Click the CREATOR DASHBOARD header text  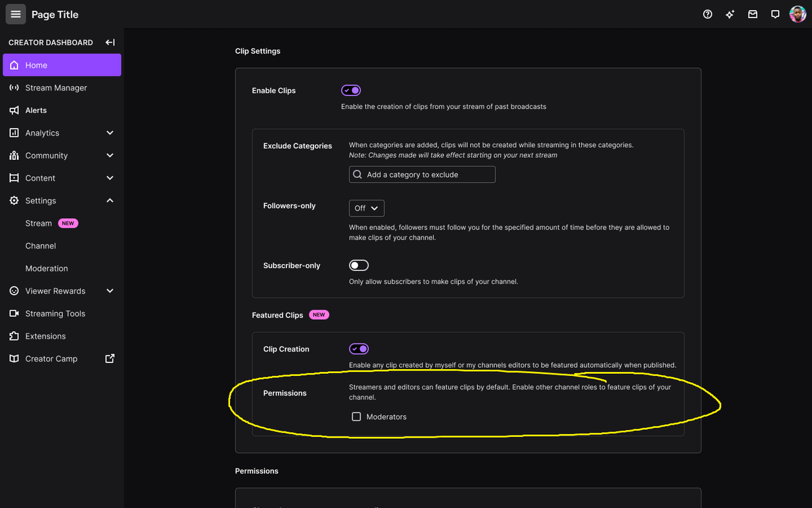(51, 43)
